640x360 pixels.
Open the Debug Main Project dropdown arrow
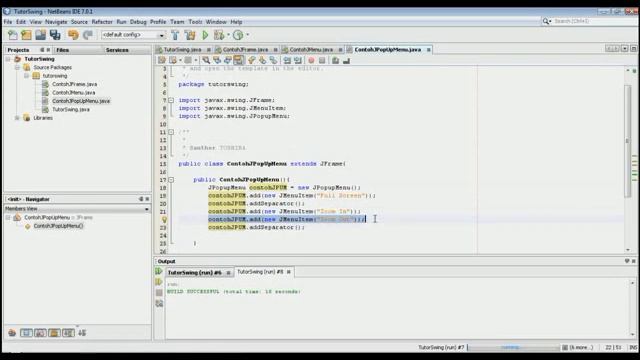228,35
